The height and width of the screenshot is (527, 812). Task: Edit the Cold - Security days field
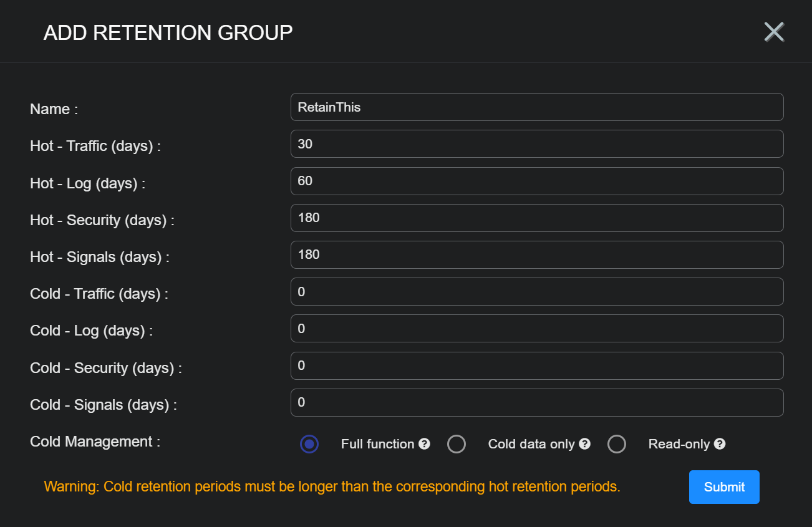(536, 365)
